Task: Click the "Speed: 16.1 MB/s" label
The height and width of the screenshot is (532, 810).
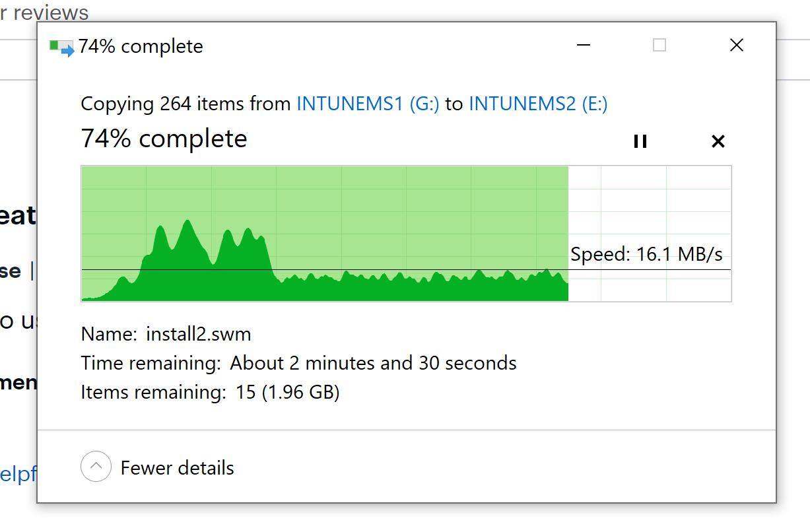Action: [x=646, y=254]
